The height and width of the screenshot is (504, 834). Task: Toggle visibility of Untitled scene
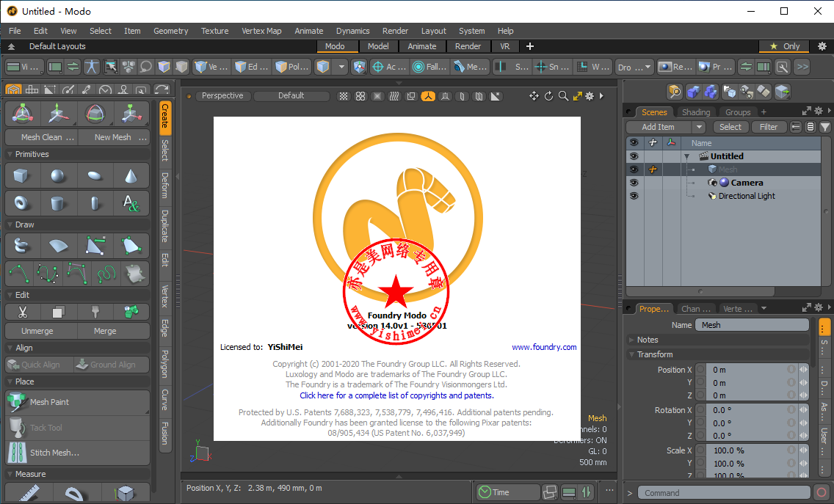tap(634, 156)
